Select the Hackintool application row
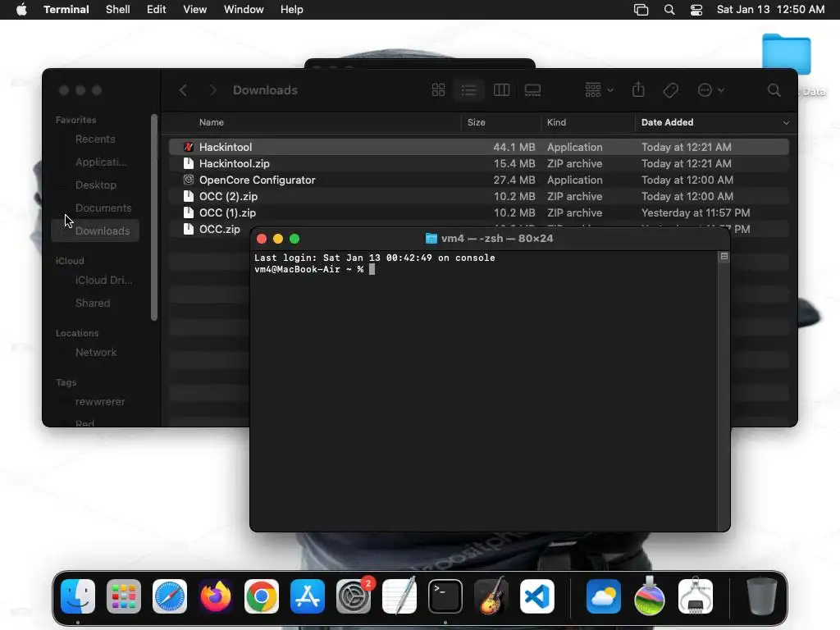The image size is (840, 630). click(478, 147)
